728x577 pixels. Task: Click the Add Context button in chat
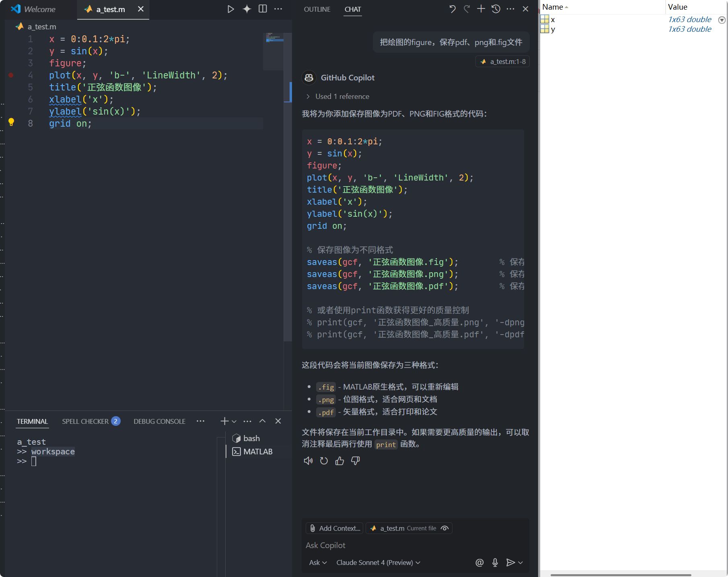pos(334,528)
